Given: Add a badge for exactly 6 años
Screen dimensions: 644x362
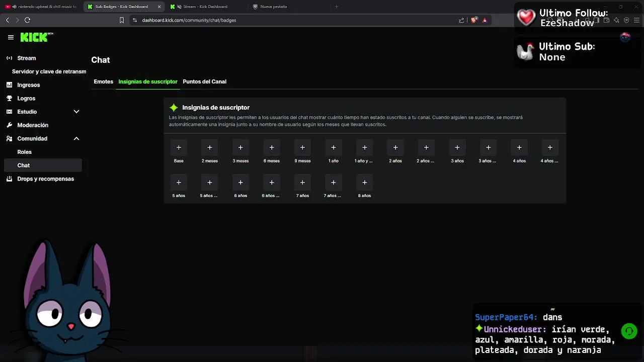Looking at the screenshot, I should [x=240, y=182].
